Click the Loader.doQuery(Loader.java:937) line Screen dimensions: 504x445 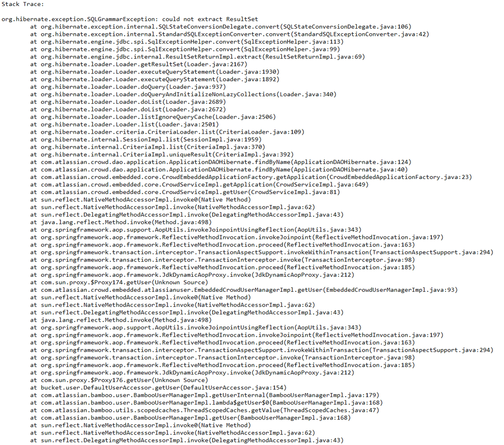tap(128, 87)
